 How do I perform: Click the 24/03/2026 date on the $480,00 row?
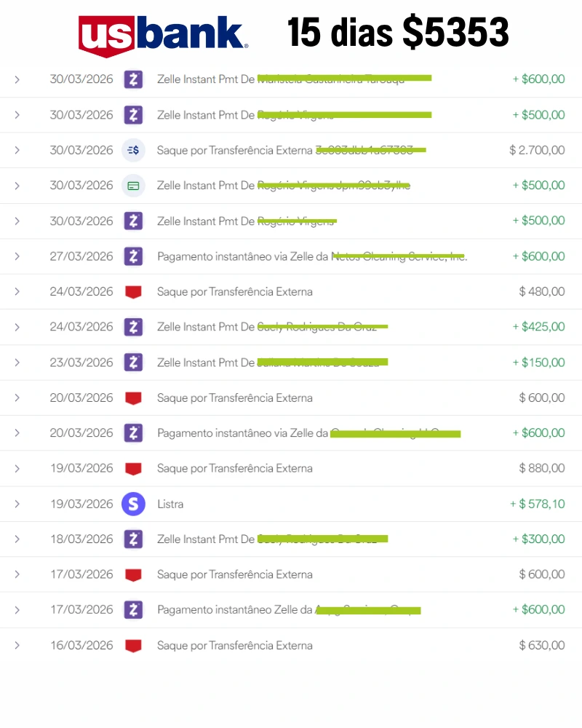pos(81,292)
